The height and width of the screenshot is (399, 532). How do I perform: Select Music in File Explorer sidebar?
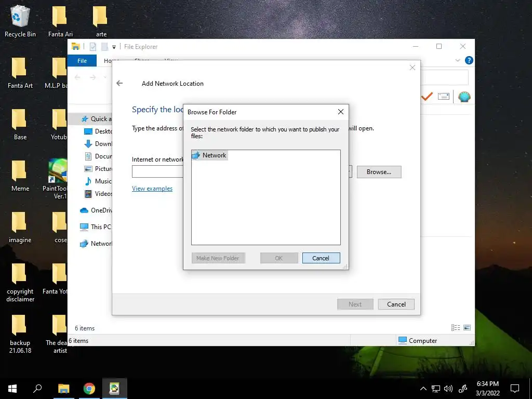coord(98,181)
